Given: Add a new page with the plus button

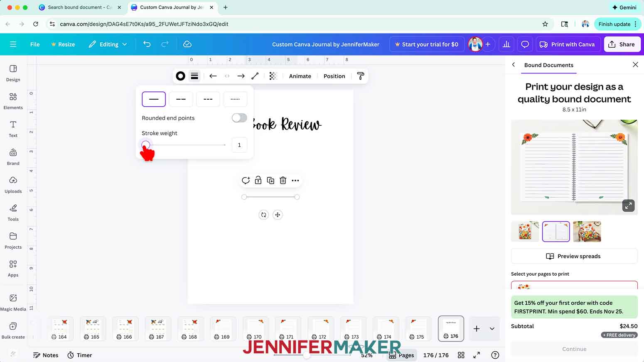Looking at the screenshot, I should 477,329.
